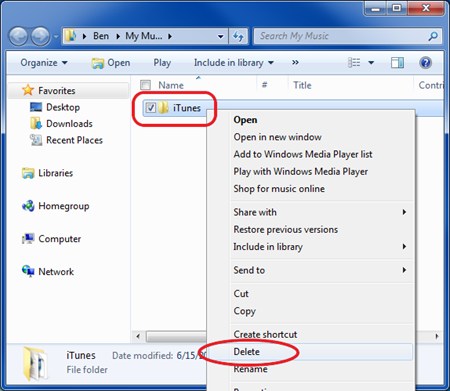450x391 pixels.
Task: Click the iTunes folder thumbnail in details pane
Action: 36,364
